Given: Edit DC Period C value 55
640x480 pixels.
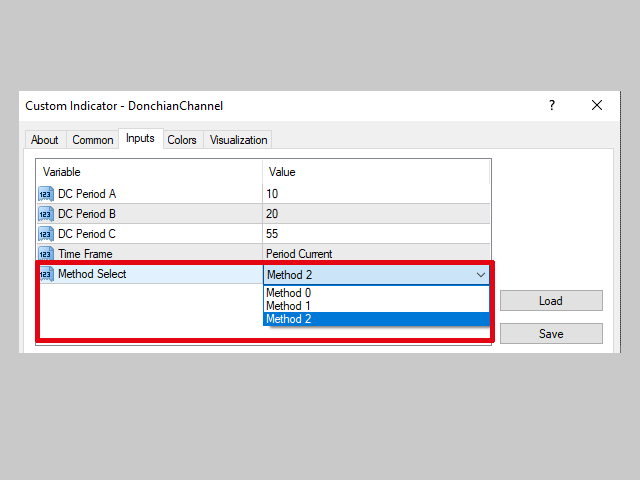Looking at the screenshot, I should [376, 234].
